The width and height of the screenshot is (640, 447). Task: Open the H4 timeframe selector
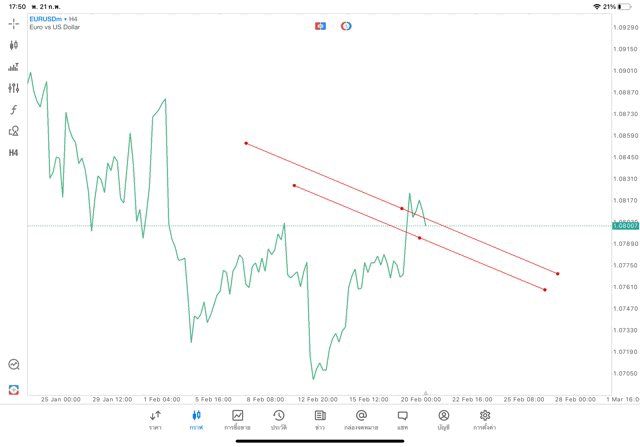coord(14,153)
